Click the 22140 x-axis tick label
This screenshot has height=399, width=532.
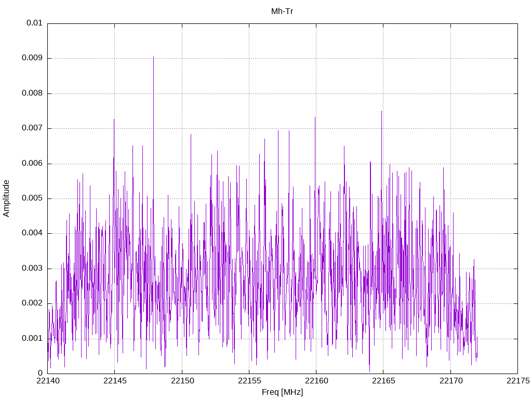[x=48, y=381]
